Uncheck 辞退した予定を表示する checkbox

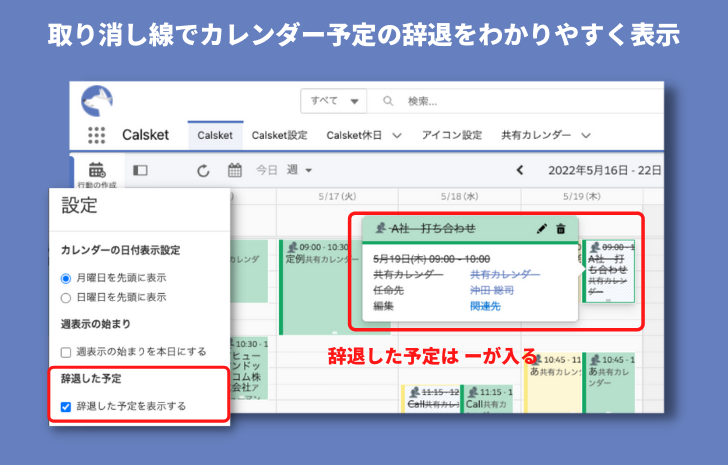point(66,407)
